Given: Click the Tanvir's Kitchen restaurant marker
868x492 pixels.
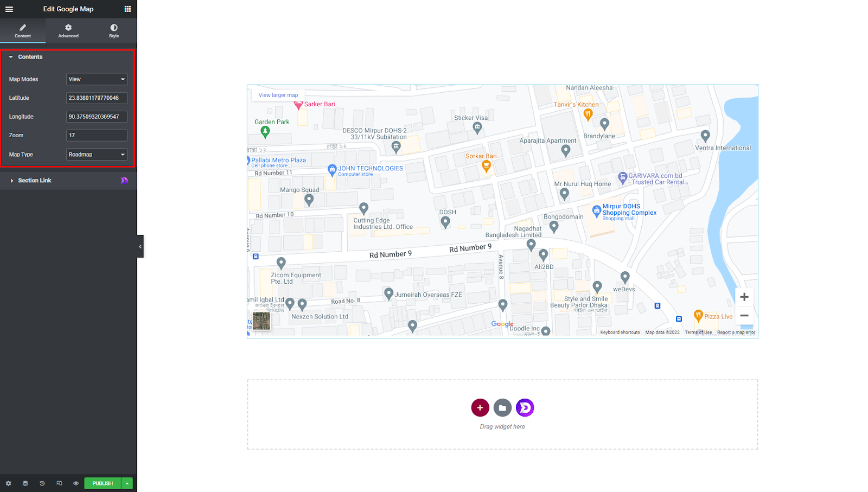Looking at the screenshot, I should (x=588, y=114).
